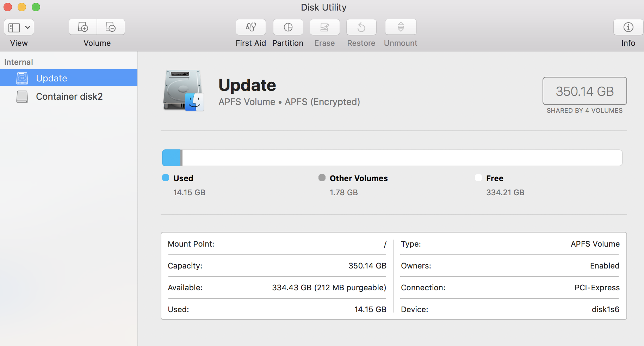Add a new APFS volume
Image resolution: width=644 pixels, height=346 pixels.
click(x=83, y=27)
